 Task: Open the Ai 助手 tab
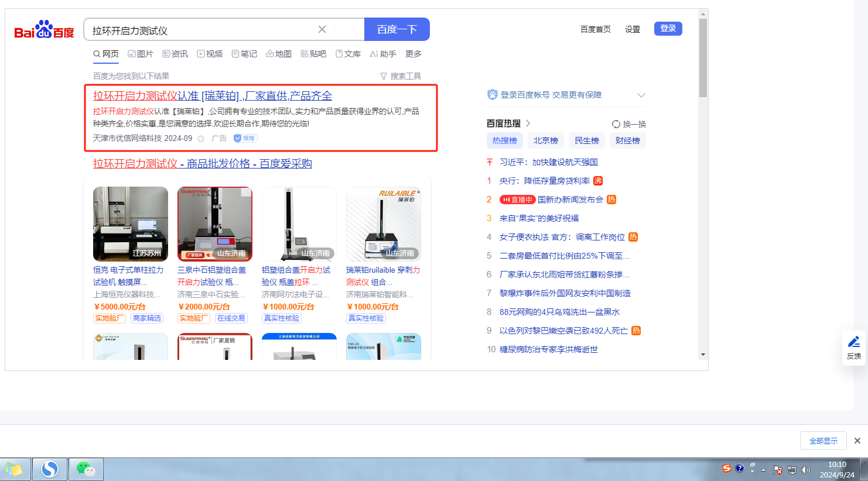tap(383, 54)
